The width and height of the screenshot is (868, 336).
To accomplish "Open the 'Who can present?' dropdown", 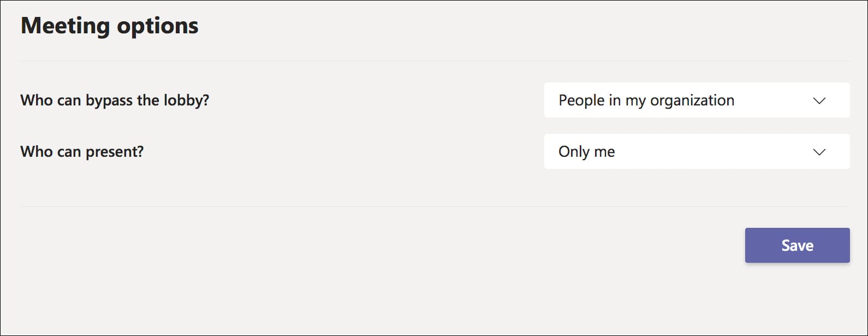I will click(697, 151).
